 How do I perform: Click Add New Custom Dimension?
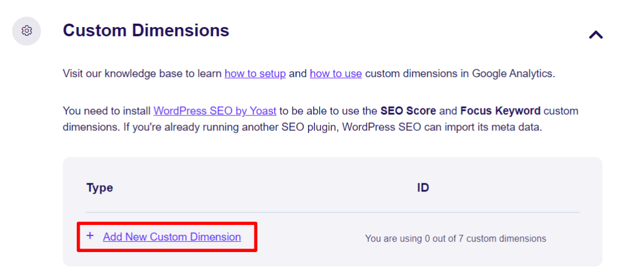pyautogui.click(x=172, y=237)
